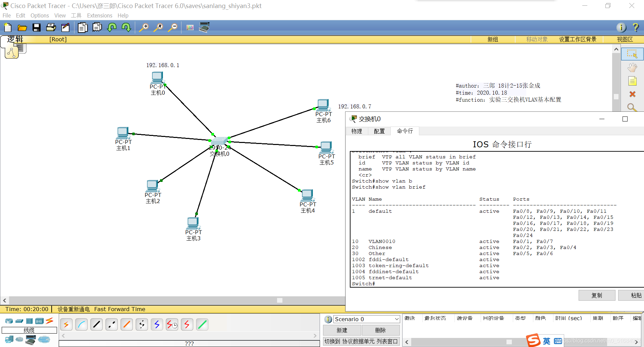
Task: Pick the orange fiber cable
Action: pyautogui.click(x=127, y=325)
